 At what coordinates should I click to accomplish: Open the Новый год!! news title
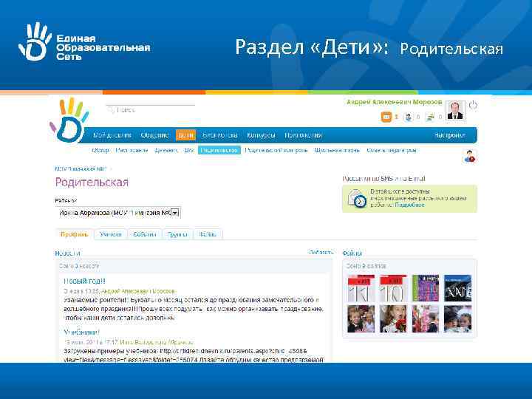click(x=84, y=282)
